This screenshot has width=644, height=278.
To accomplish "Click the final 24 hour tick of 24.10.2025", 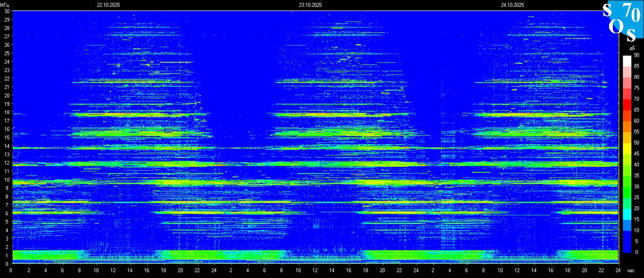I will (x=618, y=270).
